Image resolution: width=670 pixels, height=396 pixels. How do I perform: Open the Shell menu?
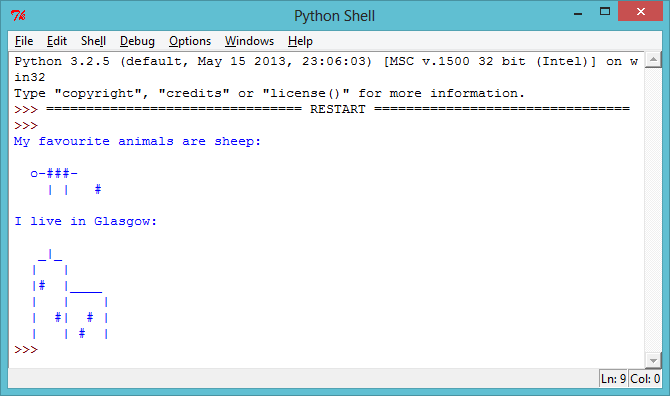point(93,41)
